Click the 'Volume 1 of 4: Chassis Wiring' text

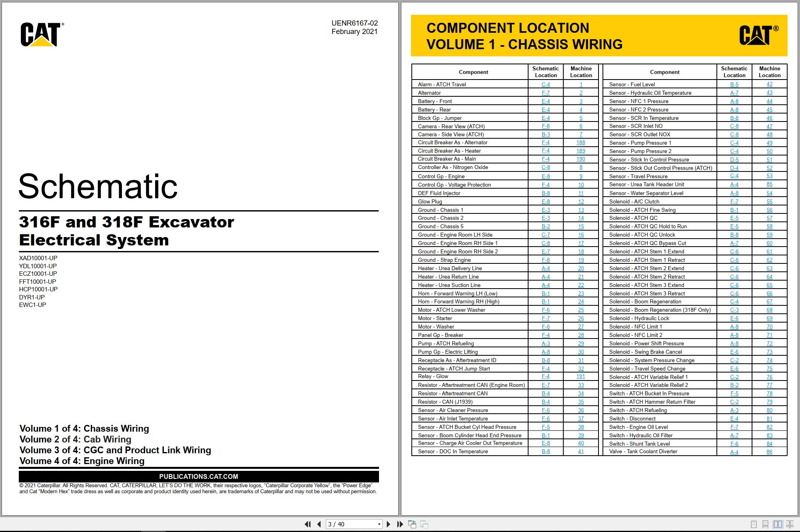pyautogui.click(x=84, y=428)
